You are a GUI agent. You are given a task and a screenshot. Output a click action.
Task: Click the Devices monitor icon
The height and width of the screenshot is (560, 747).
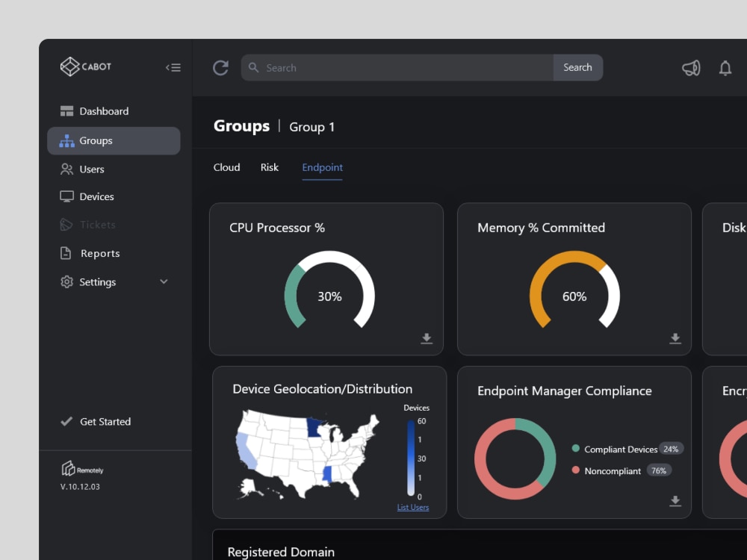click(66, 196)
